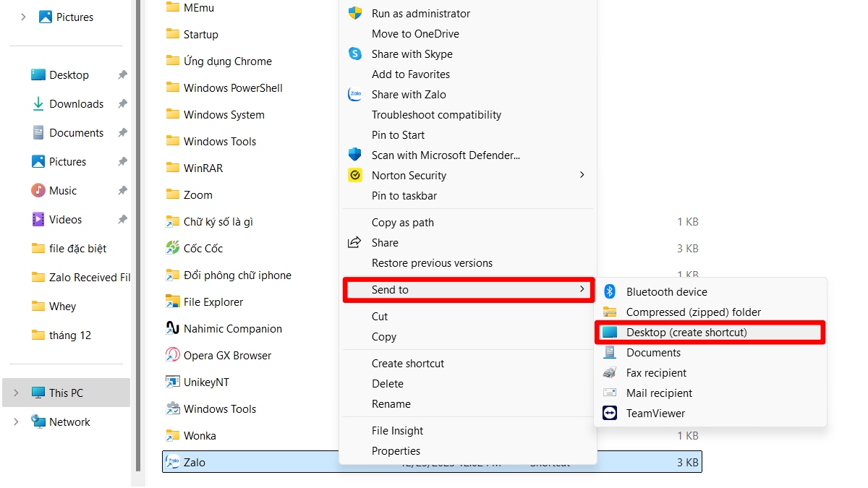868x488 pixels.
Task: Click the navigation pane vertical scrollbar
Action: (137, 235)
